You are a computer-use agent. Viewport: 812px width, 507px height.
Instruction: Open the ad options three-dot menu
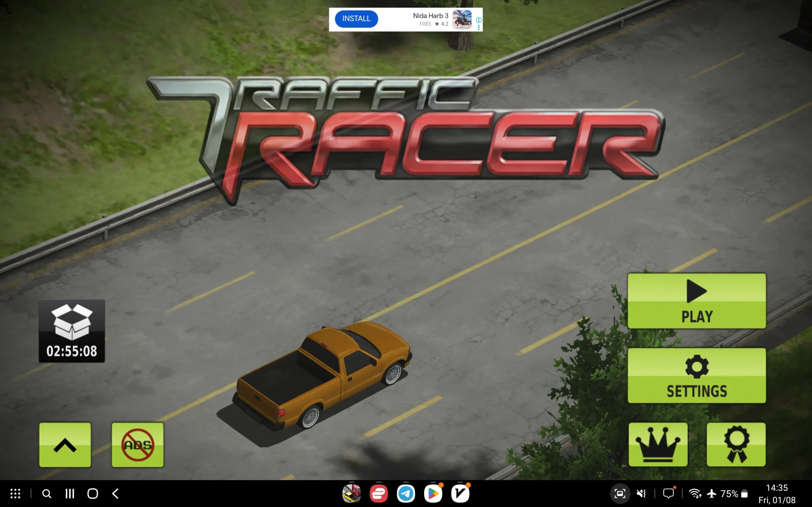(x=479, y=28)
